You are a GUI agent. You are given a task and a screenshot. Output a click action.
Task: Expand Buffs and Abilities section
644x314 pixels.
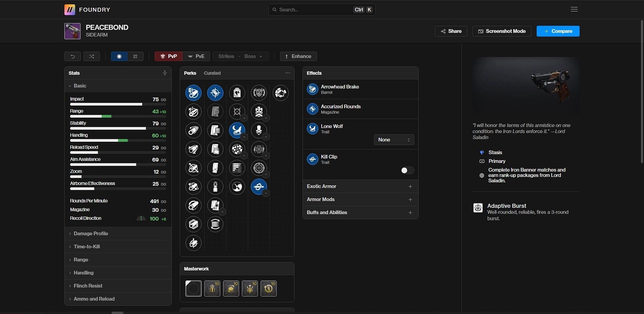(x=360, y=212)
